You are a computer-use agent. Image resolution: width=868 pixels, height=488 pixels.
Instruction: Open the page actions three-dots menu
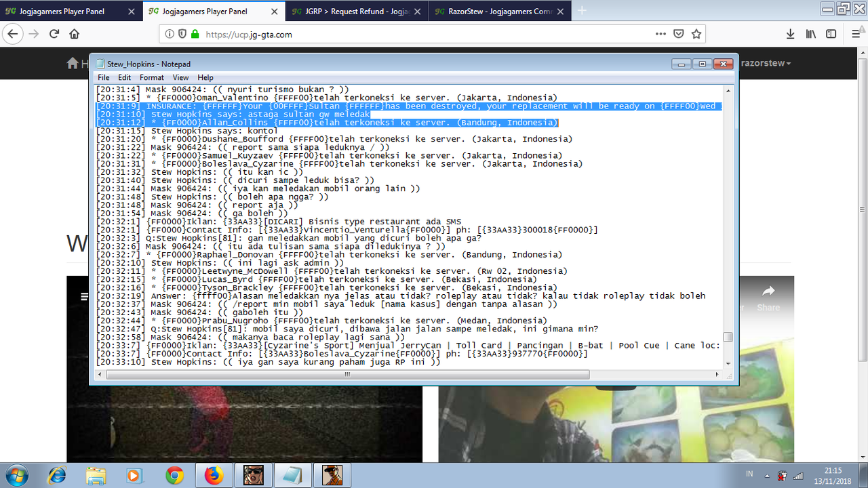[x=660, y=34]
